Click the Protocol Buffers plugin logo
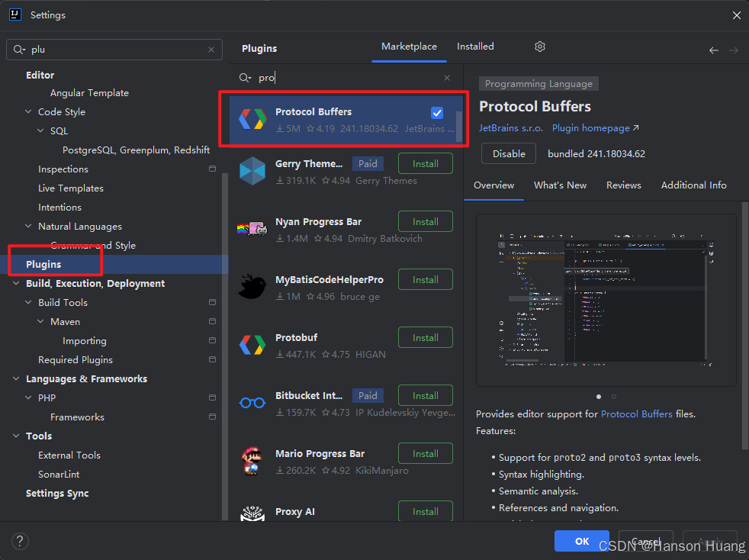This screenshot has width=749, height=560. pyautogui.click(x=252, y=119)
